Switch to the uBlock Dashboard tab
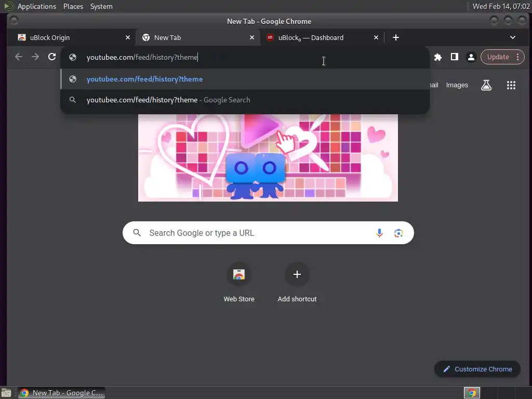 (x=321, y=37)
